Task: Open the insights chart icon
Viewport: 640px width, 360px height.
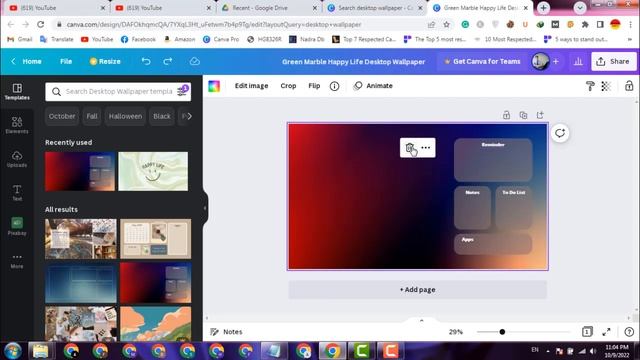Action: pyautogui.click(x=578, y=62)
